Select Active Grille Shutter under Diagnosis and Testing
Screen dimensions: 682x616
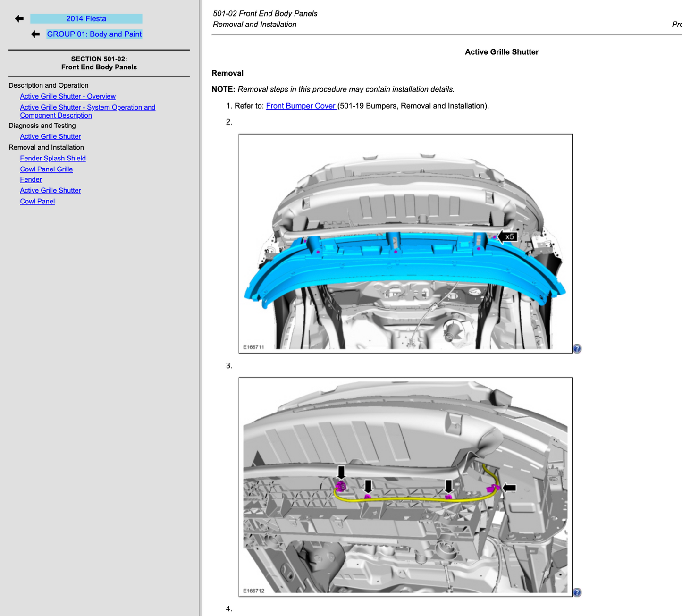tap(50, 136)
